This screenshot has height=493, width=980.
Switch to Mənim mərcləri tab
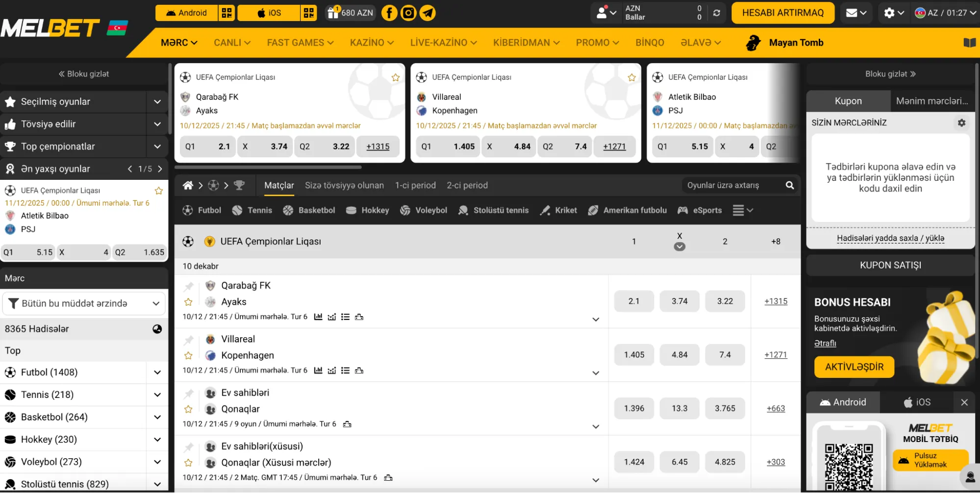[x=932, y=101]
